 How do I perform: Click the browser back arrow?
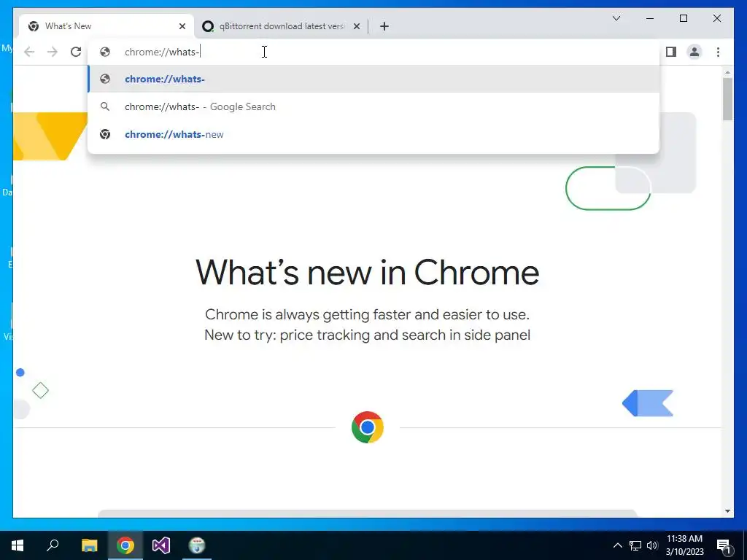29,52
